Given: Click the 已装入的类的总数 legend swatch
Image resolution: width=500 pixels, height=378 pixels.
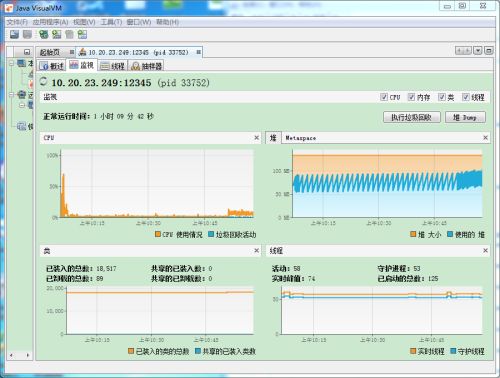Looking at the screenshot, I should [132, 351].
